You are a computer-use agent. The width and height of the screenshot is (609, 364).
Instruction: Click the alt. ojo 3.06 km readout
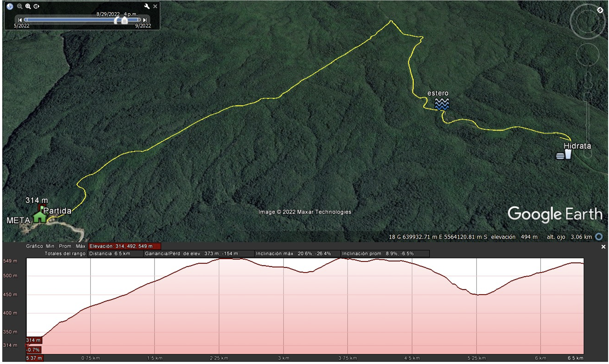point(569,237)
